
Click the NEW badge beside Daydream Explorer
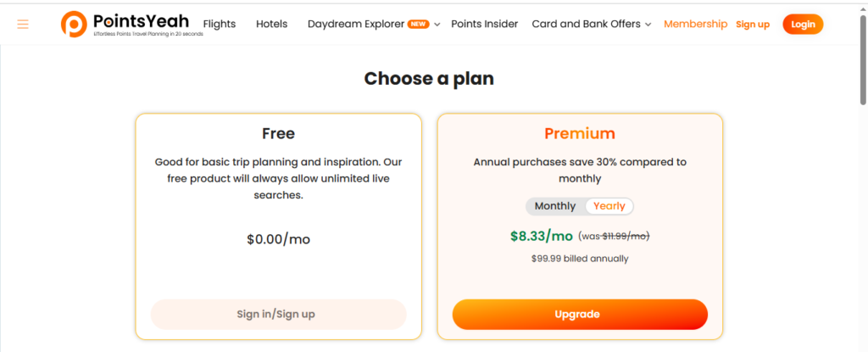(418, 24)
